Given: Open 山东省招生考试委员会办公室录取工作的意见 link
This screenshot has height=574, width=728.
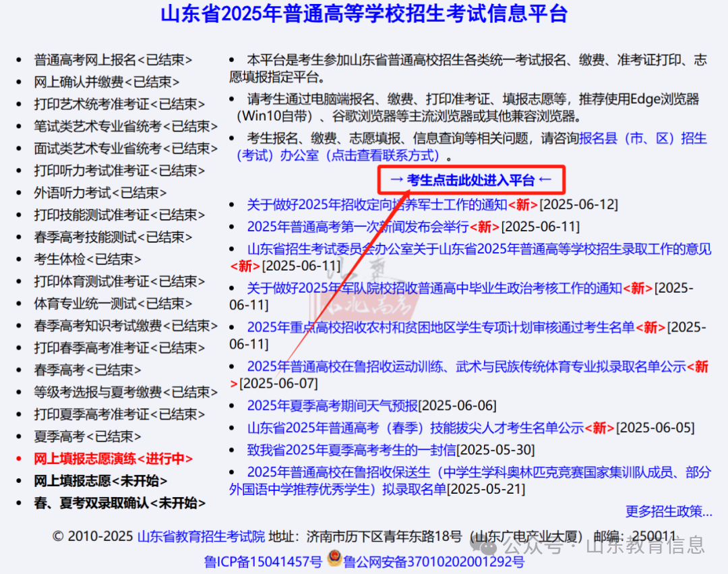Looking at the screenshot, I should [479, 249].
